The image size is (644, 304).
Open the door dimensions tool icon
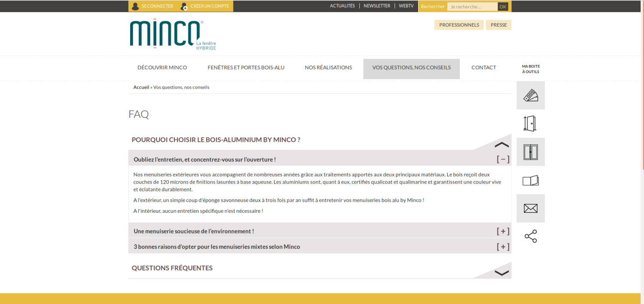(x=531, y=123)
